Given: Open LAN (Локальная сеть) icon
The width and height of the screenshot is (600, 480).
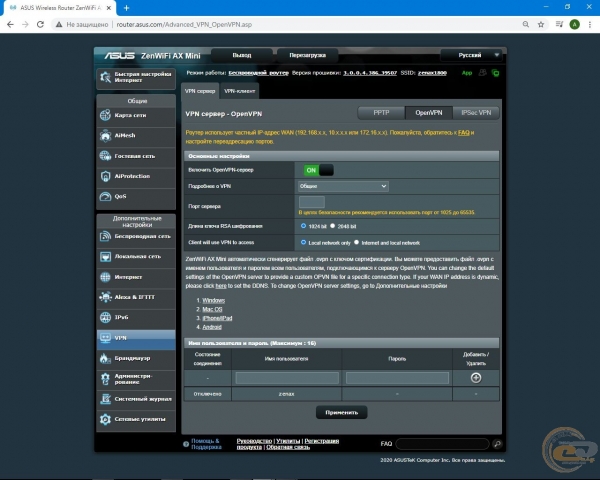Looking at the screenshot, I should coord(105,256).
